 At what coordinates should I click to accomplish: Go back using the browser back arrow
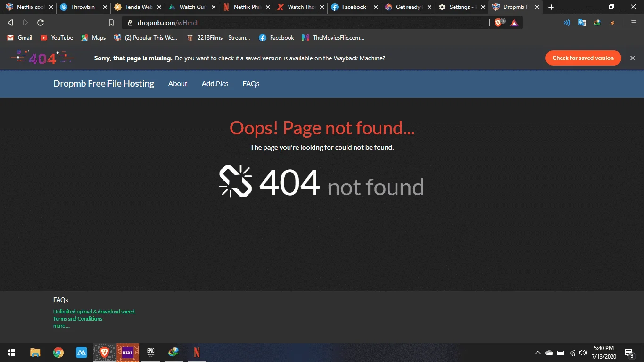(10, 23)
